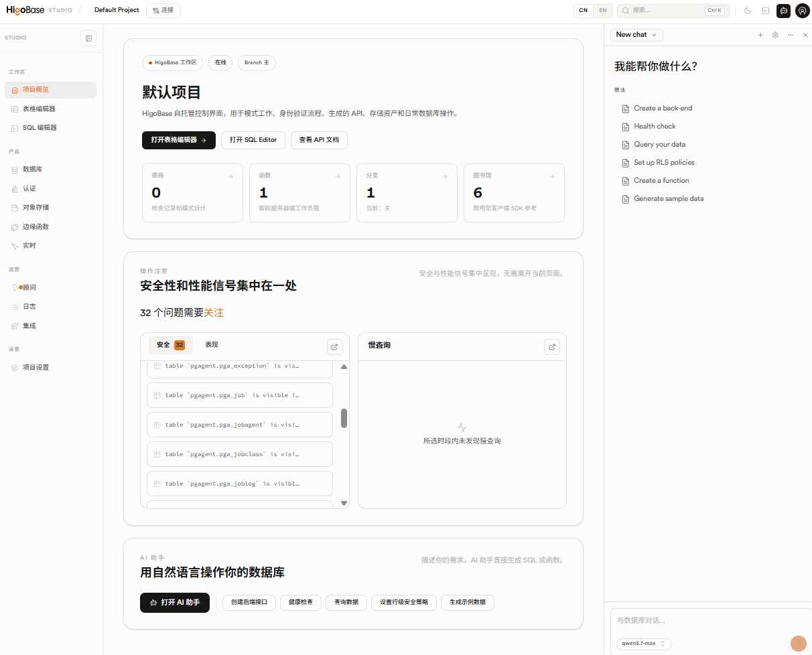Click the 查询数据 chip
The image size is (812, 655).
(346, 603)
